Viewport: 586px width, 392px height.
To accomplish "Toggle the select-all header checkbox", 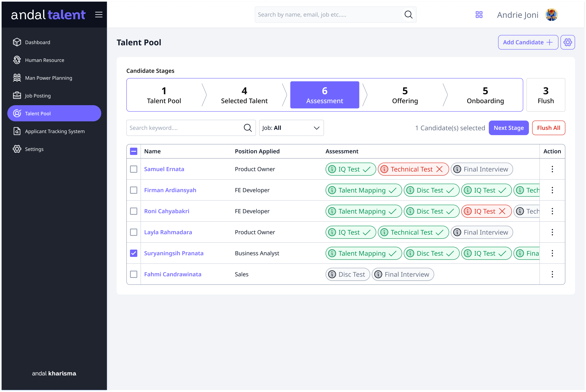I will click(x=134, y=151).
